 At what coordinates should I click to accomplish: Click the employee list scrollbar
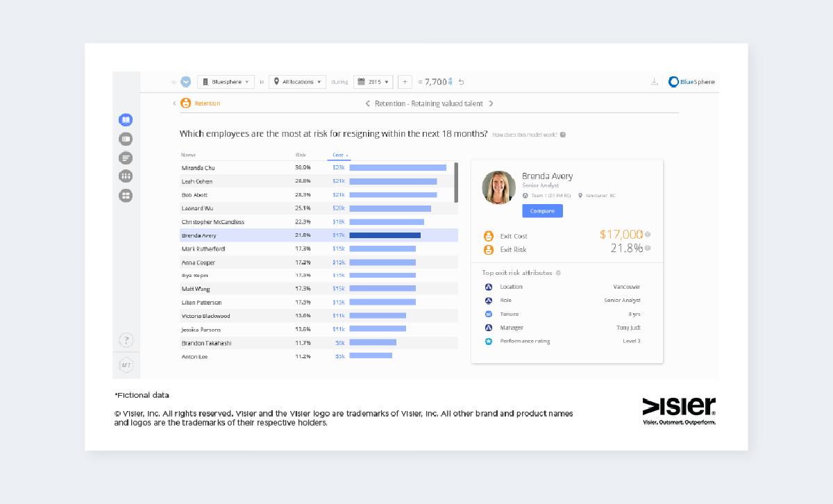[x=456, y=182]
